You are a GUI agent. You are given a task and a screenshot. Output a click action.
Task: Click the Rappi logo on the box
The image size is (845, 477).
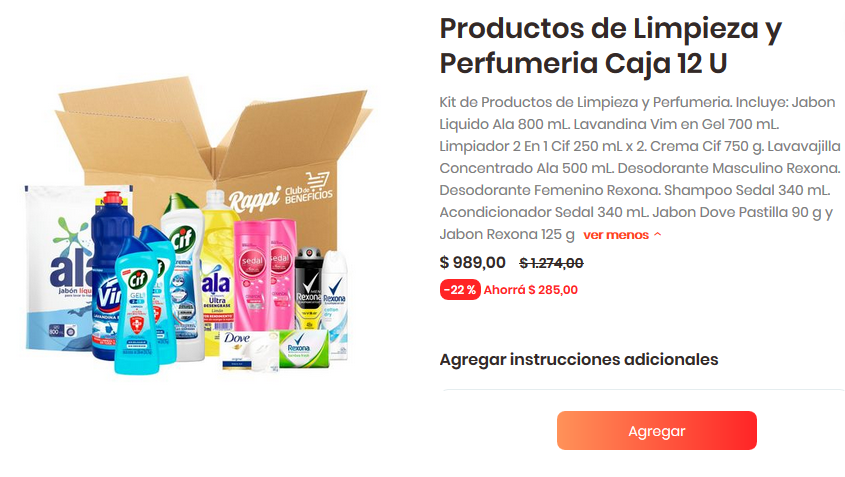pyautogui.click(x=254, y=200)
